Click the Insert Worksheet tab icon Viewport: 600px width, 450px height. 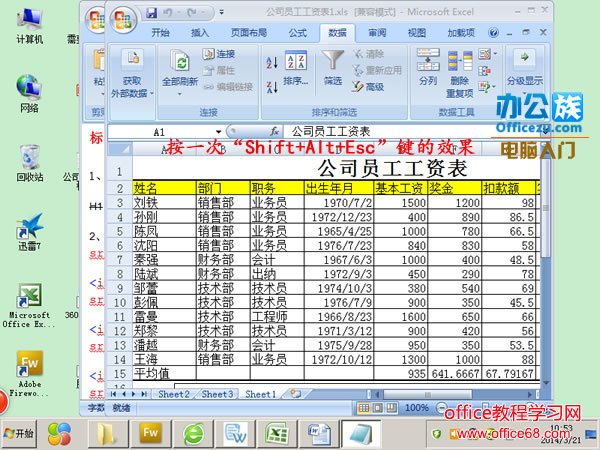click(x=295, y=393)
